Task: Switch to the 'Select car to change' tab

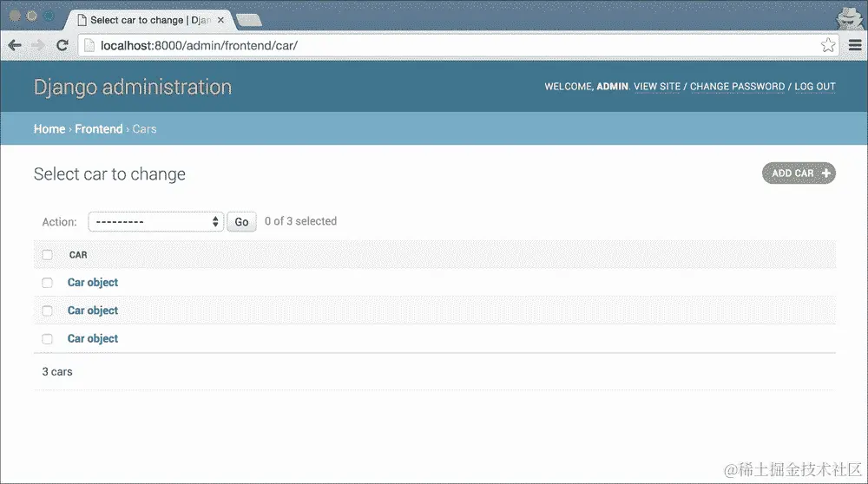Action: click(x=149, y=20)
